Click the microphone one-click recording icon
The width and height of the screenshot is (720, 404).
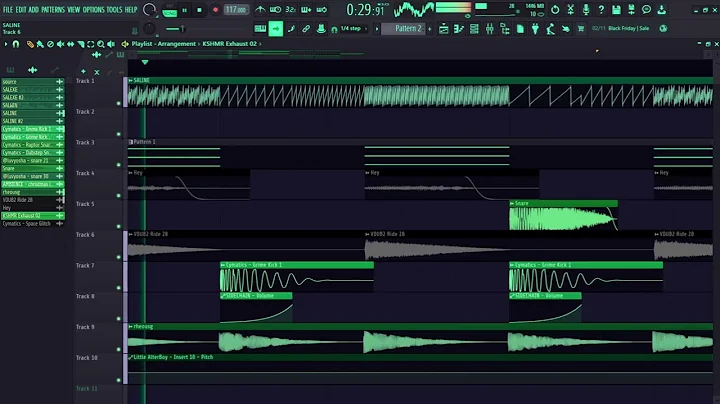tap(585, 9)
